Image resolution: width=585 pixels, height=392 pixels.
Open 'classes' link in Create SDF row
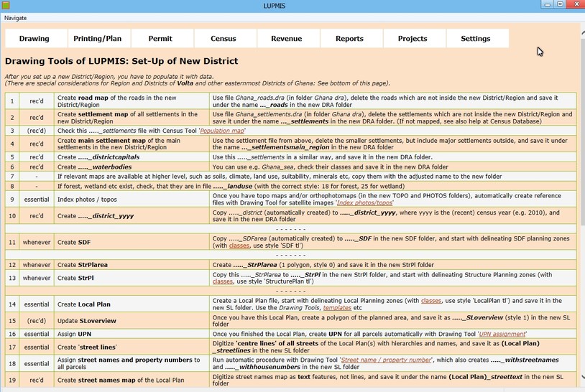pyautogui.click(x=239, y=246)
